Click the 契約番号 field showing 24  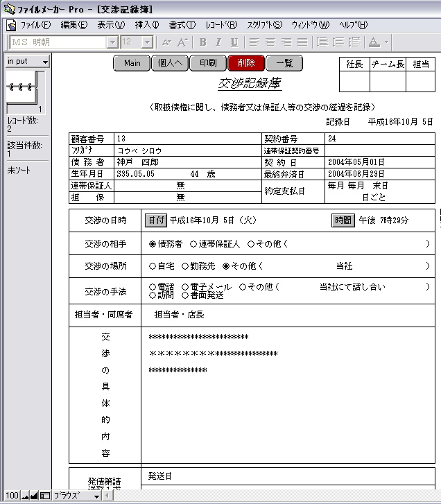(x=379, y=139)
